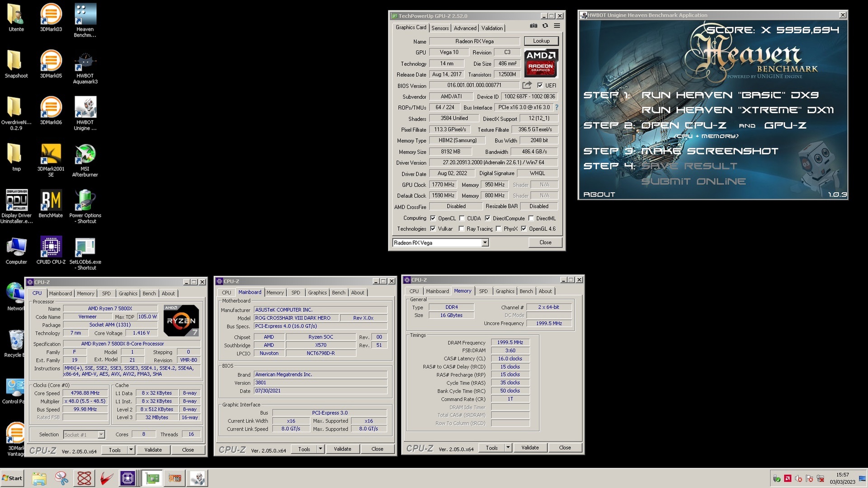Open Power Options shortcut icon
Image resolution: width=868 pixels, height=488 pixels.
click(x=85, y=206)
